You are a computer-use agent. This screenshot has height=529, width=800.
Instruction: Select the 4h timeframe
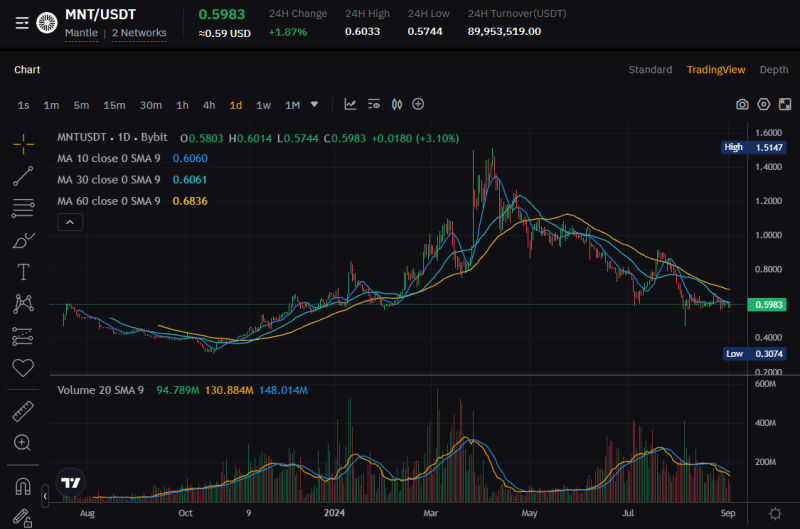[x=209, y=105]
